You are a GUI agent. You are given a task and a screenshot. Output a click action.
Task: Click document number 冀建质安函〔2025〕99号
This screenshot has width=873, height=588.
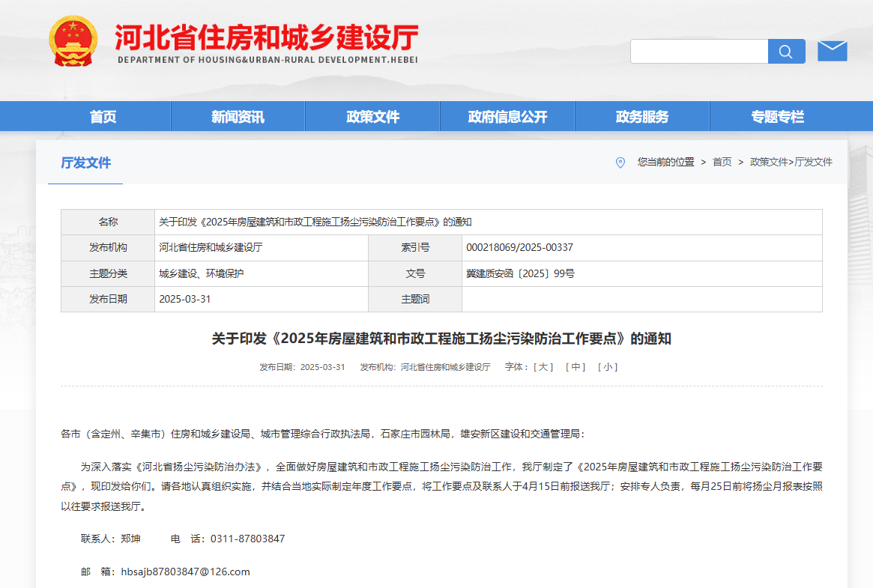(520, 273)
